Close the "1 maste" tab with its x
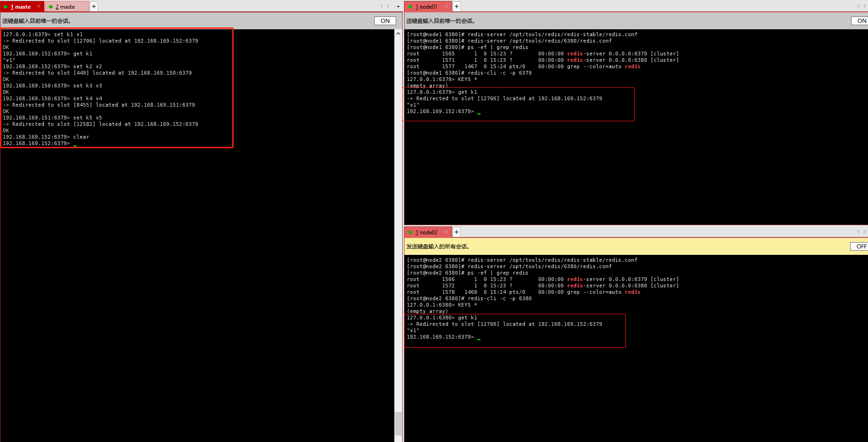The width and height of the screenshot is (868, 442). (38, 6)
